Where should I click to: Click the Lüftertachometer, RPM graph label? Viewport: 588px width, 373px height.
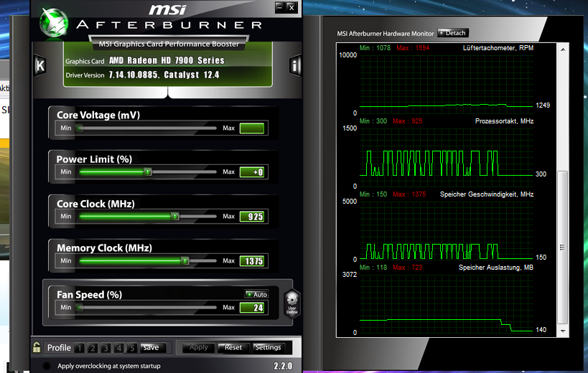498,48
